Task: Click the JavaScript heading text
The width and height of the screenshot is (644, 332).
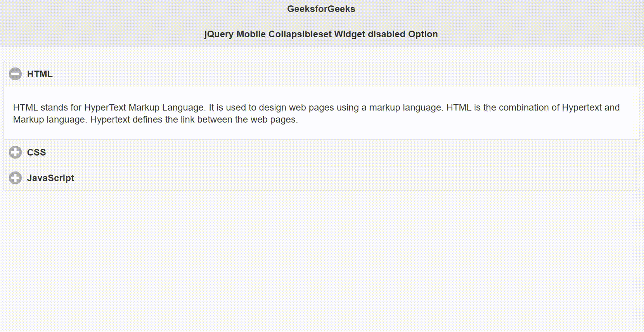Action: pyautogui.click(x=50, y=178)
